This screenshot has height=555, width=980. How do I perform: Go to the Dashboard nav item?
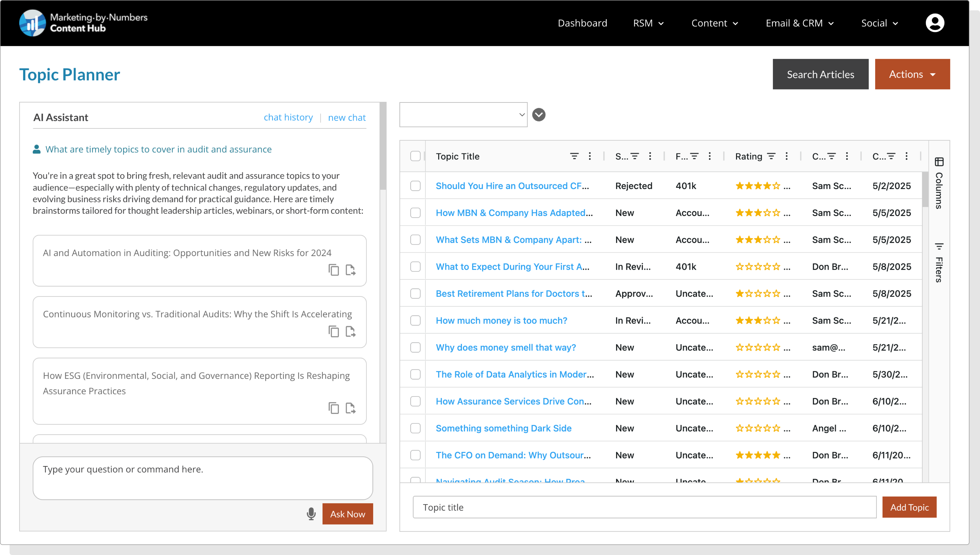coord(582,23)
